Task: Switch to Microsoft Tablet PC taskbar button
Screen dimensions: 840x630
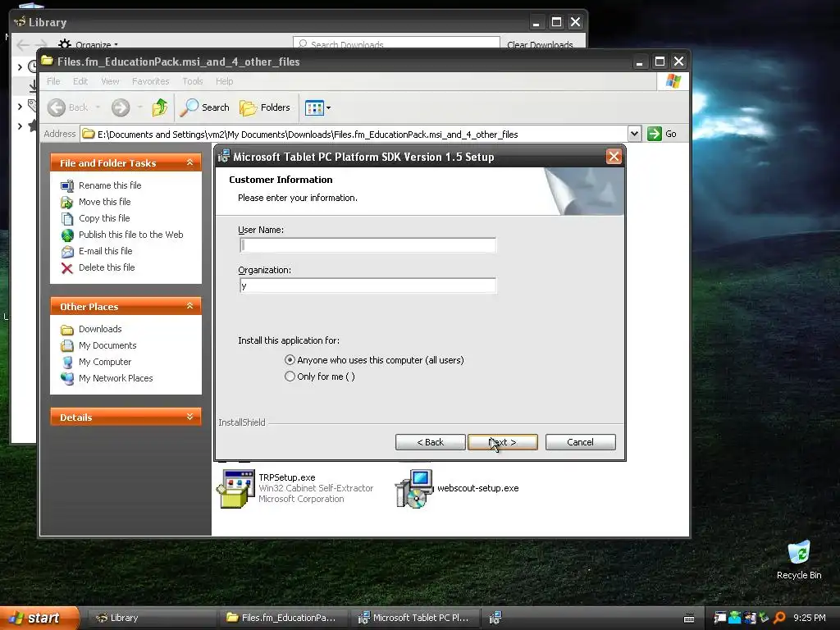Action: click(x=416, y=618)
